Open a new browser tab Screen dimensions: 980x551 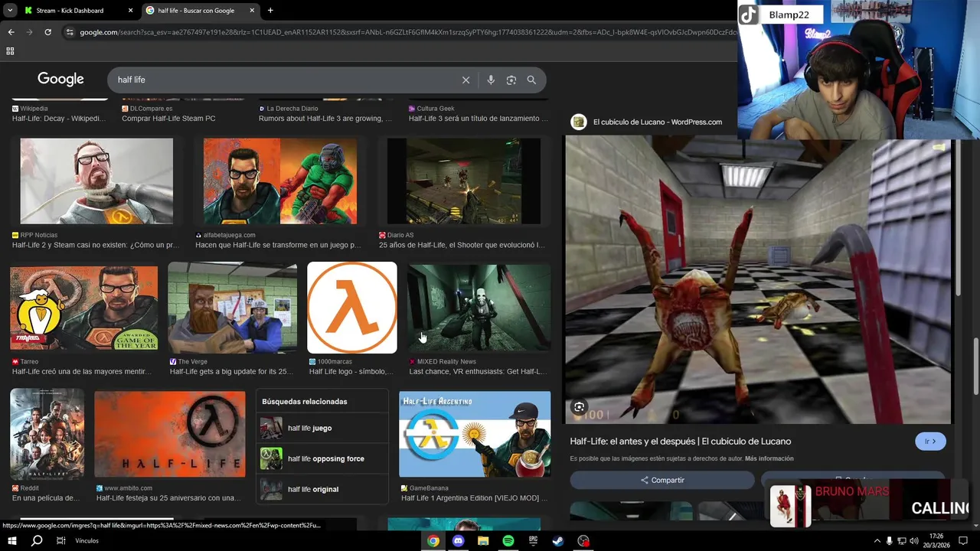click(x=270, y=11)
